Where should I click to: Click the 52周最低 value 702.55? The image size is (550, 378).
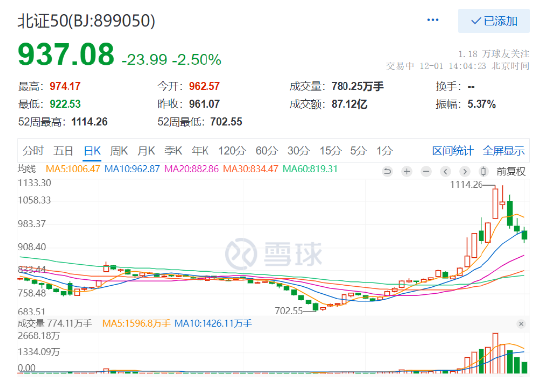(x=226, y=122)
